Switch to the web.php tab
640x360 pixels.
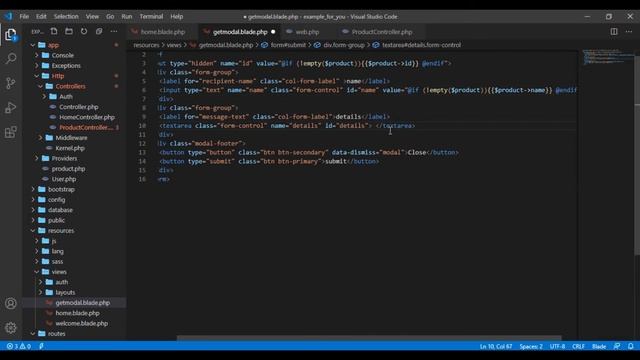[307, 32]
